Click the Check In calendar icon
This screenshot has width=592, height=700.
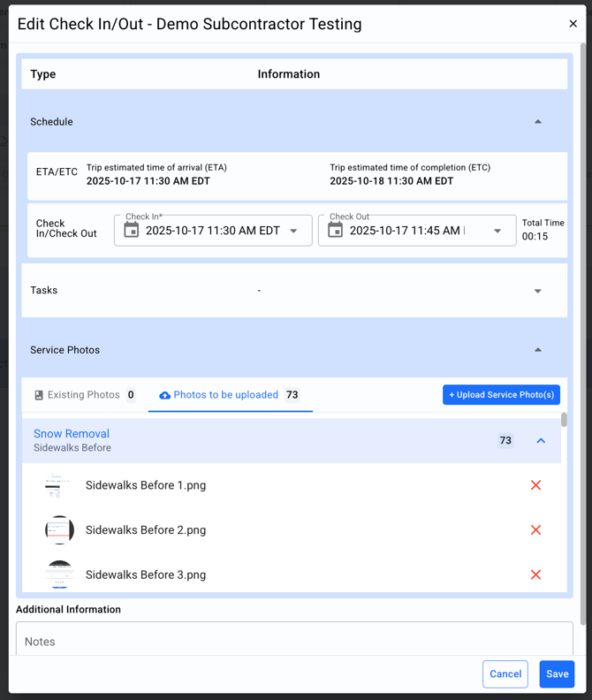[x=132, y=231]
